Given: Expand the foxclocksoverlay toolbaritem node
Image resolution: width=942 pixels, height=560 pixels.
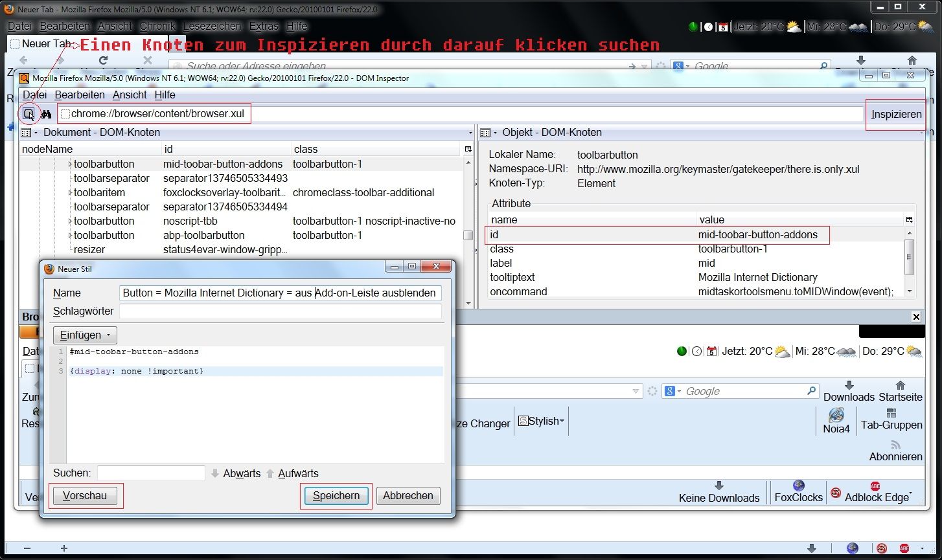Looking at the screenshot, I should pyautogui.click(x=70, y=193).
